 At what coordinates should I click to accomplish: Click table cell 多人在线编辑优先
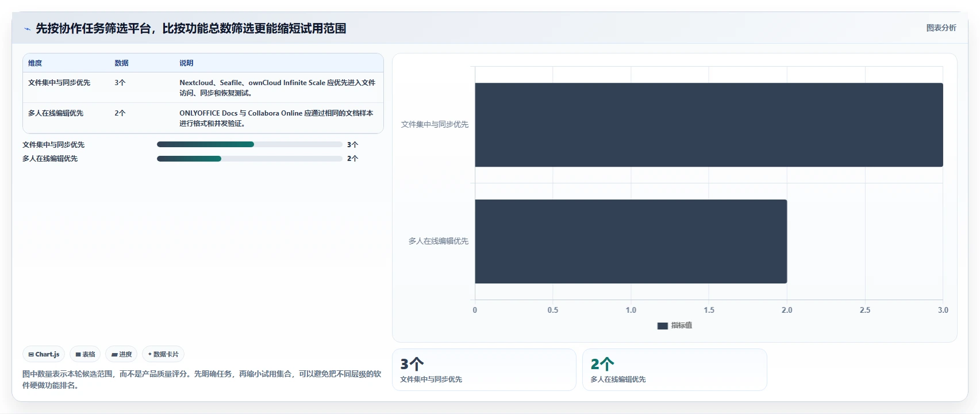(x=56, y=113)
